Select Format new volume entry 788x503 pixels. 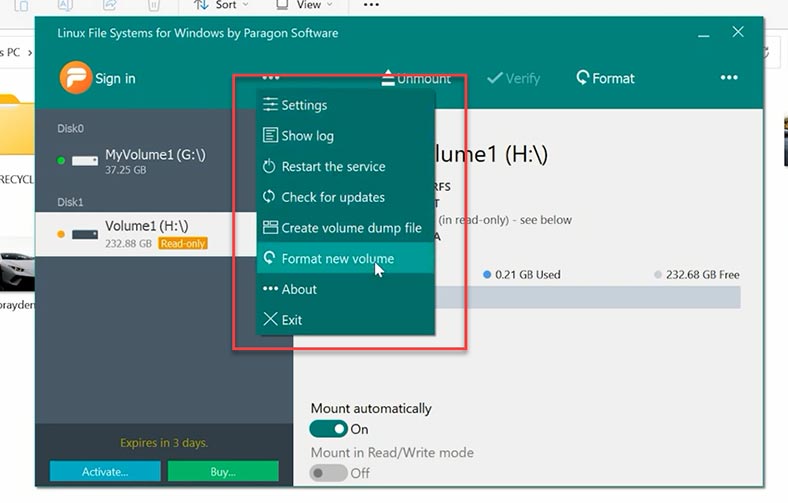pyautogui.click(x=345, y=258)
